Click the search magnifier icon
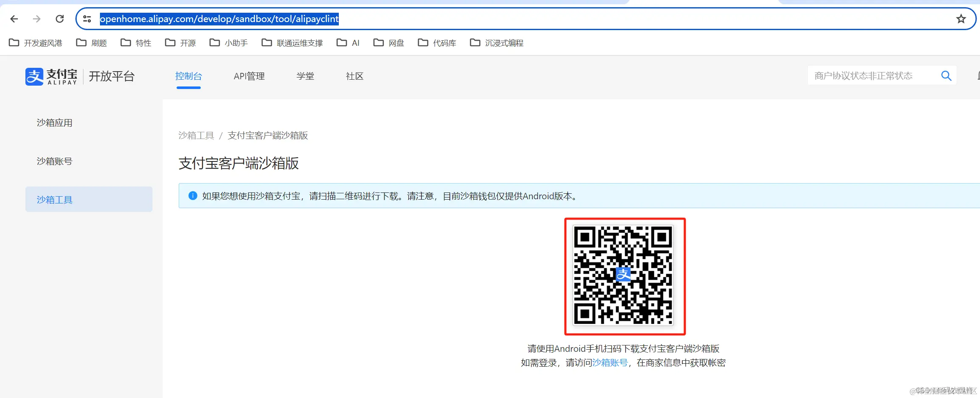This screenshot has height=398, width=980. (946, 75)
